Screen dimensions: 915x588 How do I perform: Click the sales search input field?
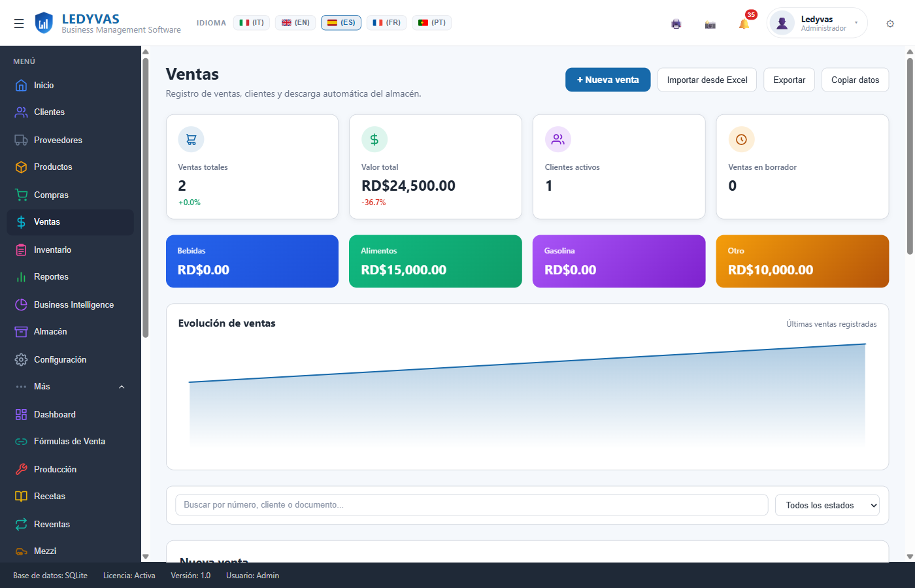[472, 505]
